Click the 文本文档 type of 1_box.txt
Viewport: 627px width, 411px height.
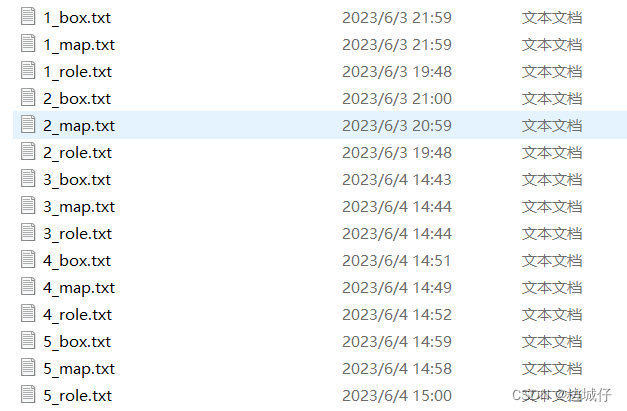click(552, 18)
